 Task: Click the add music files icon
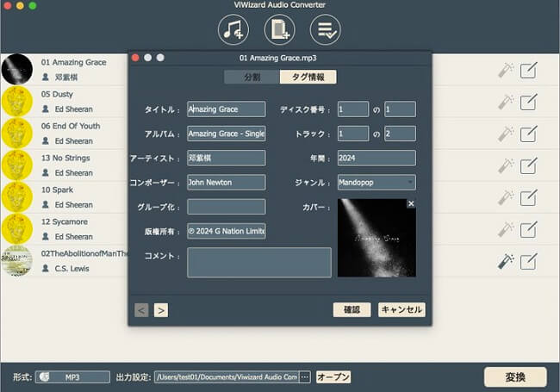pos(233,30)
